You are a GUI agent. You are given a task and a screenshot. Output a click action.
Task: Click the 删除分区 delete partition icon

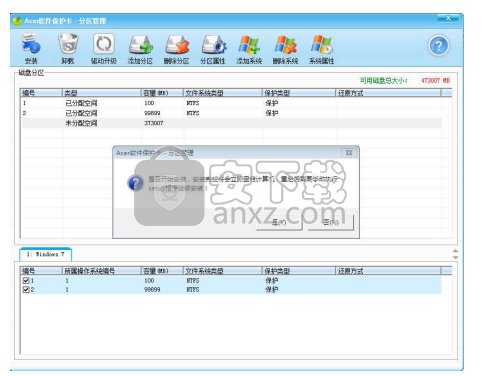177,49
